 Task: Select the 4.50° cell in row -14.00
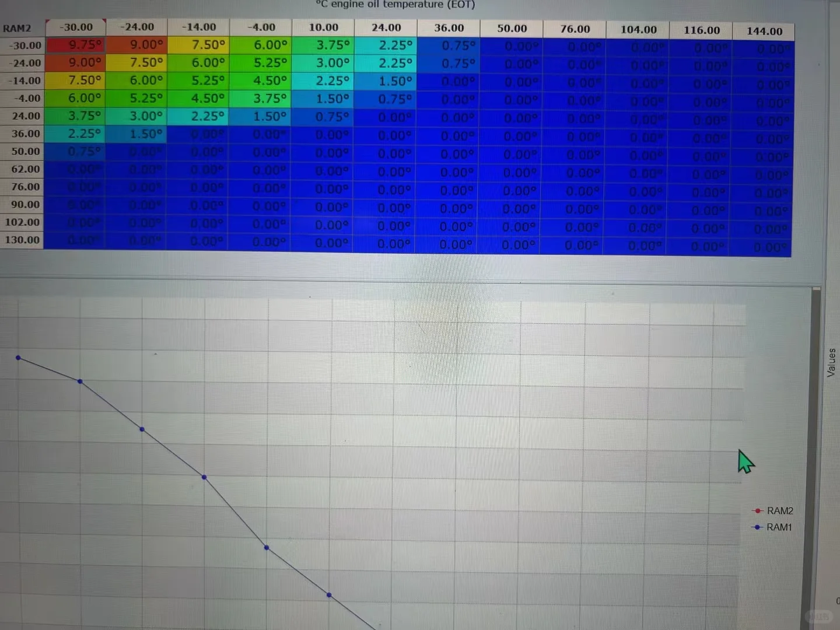tap(260, 81)
